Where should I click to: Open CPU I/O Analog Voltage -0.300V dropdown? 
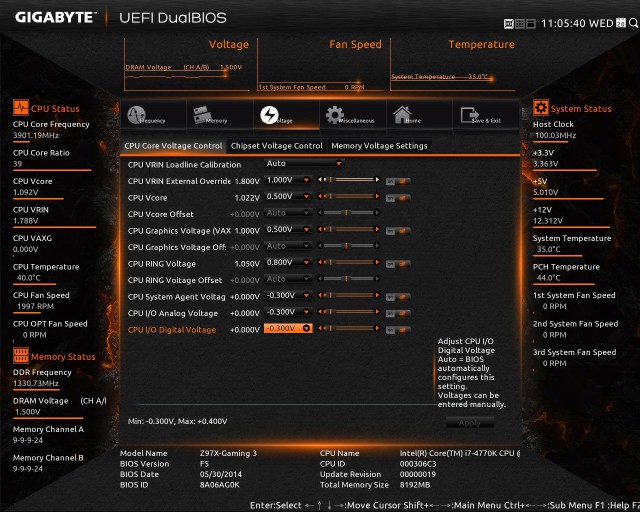[x=288, y=312]
